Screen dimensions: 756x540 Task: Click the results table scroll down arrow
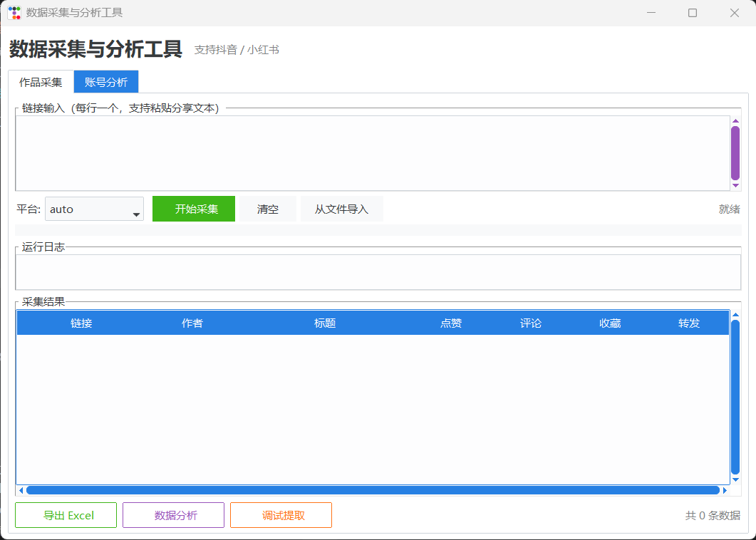[735, 479]
